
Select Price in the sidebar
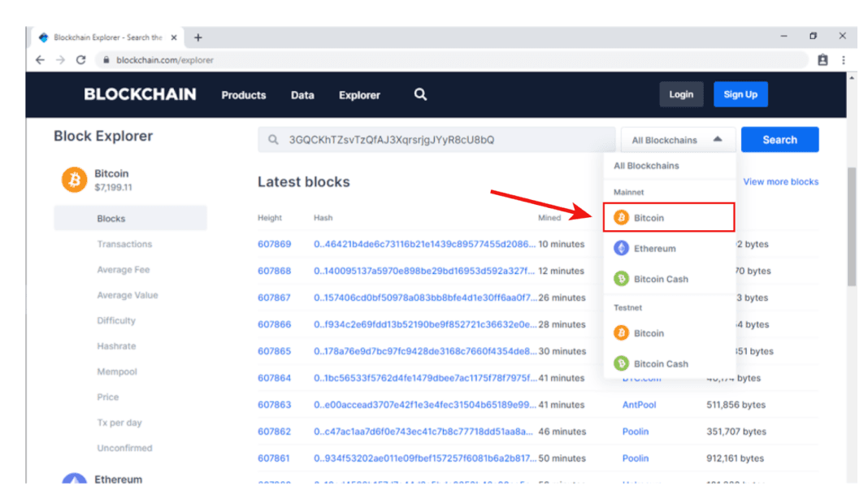tap(107, 398)
